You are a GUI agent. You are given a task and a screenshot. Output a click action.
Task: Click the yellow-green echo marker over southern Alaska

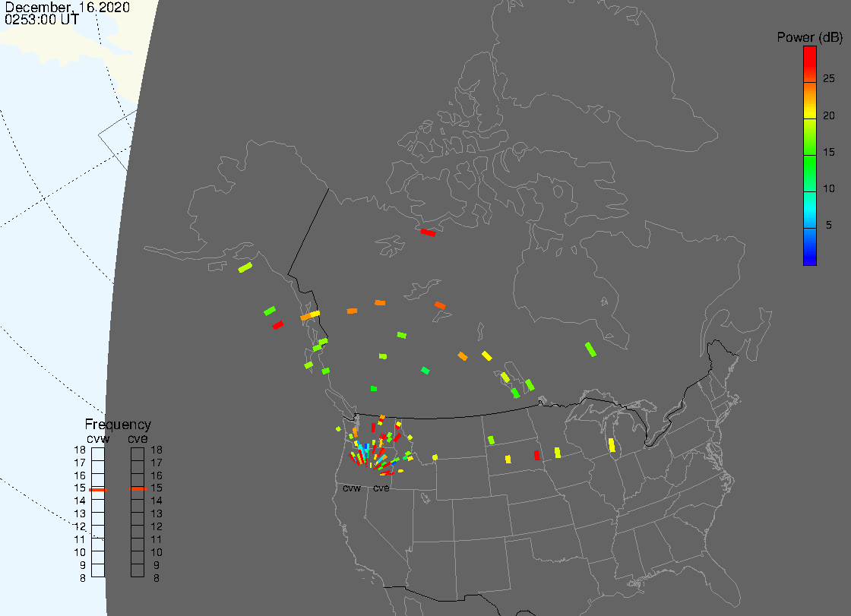(245, 267)
